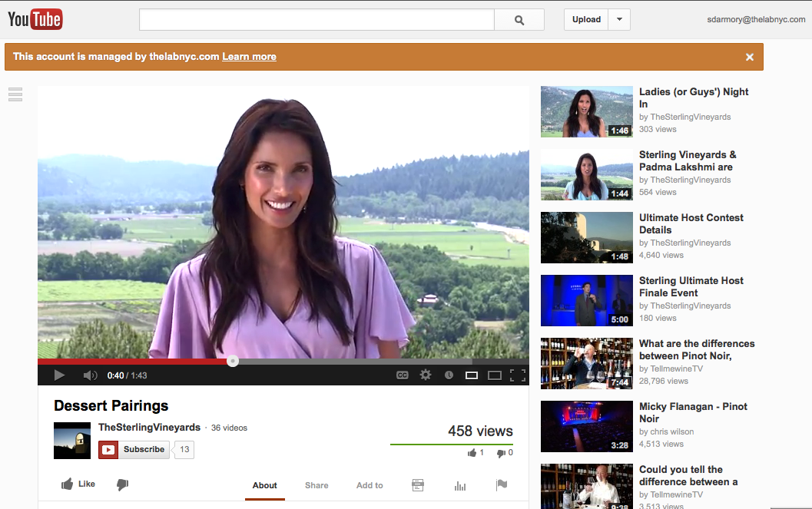Open Sterling Vineyards & Padma Lakshmi title
The height and width of the screenshot is (509, 812).
688,161
